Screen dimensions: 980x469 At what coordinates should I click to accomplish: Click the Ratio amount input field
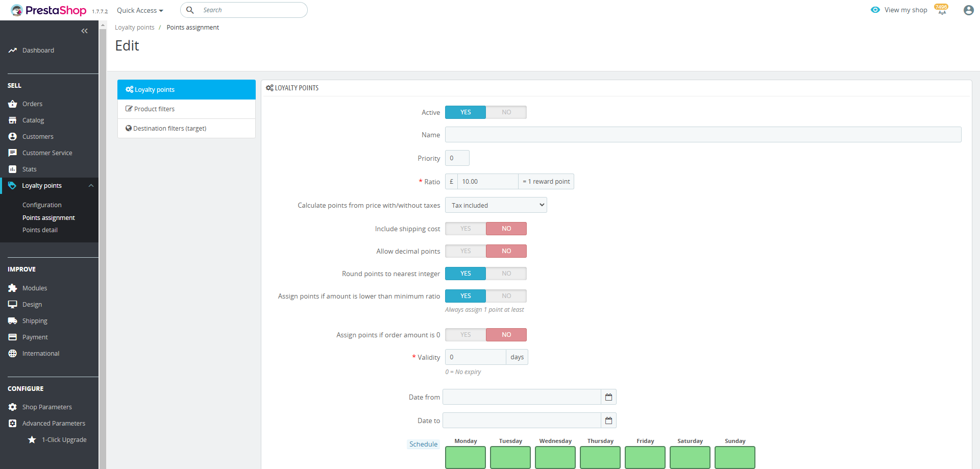[x=488, y=182]
